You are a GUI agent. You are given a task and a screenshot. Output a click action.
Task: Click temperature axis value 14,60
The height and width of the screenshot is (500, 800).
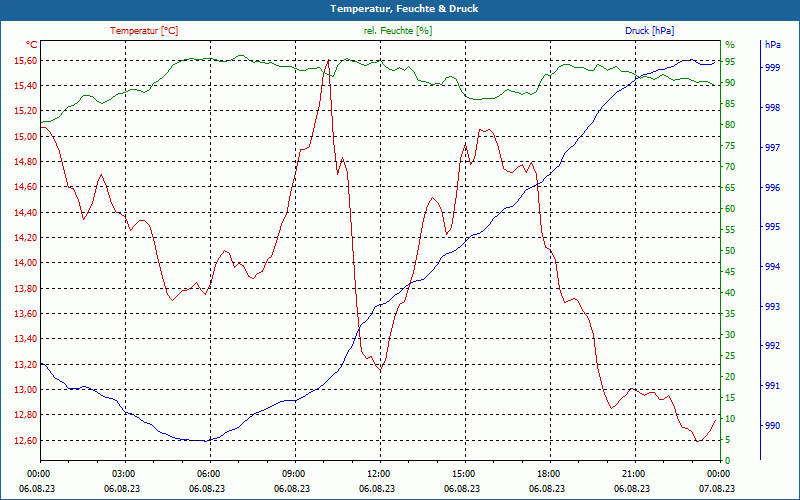click(x=26, y=187)
